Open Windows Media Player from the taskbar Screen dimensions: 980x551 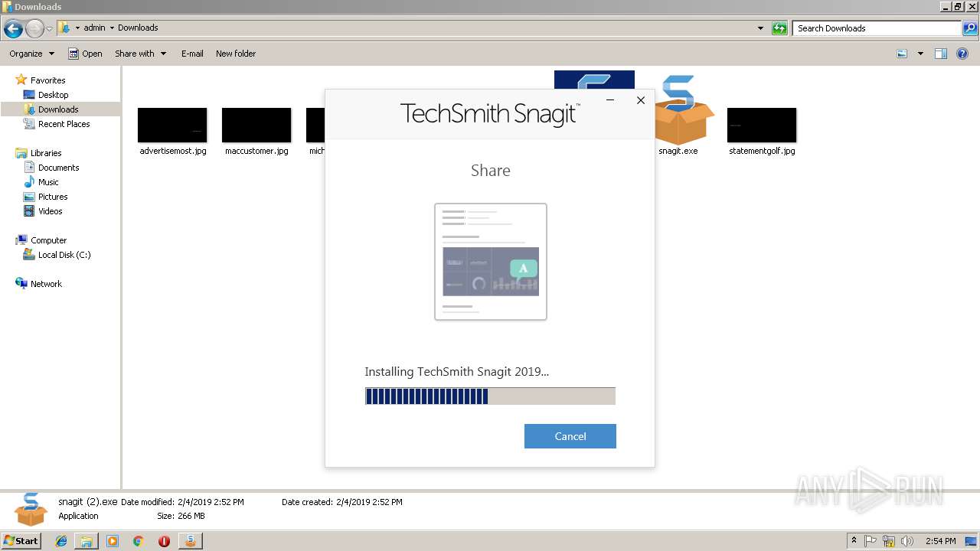113,541
